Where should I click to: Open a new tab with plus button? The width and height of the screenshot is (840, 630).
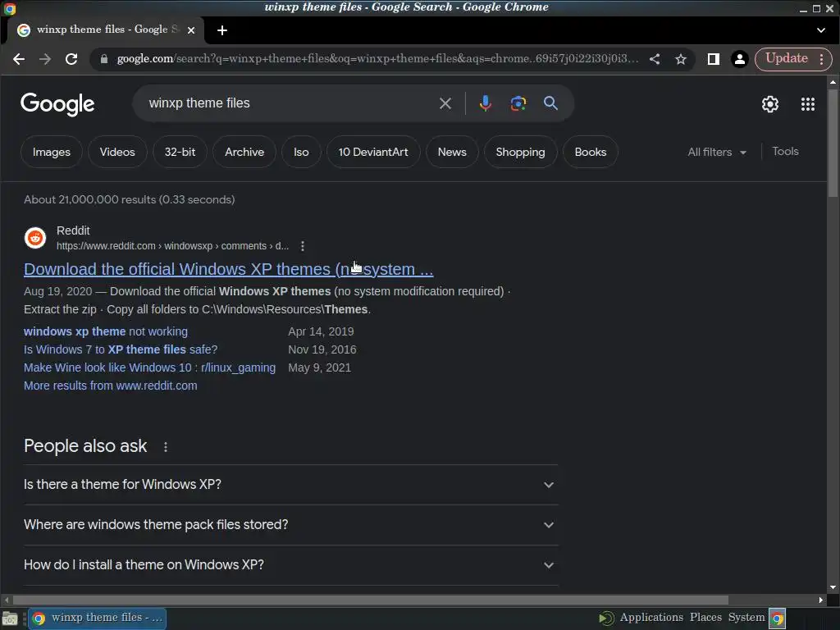click(x=222, y=30)
